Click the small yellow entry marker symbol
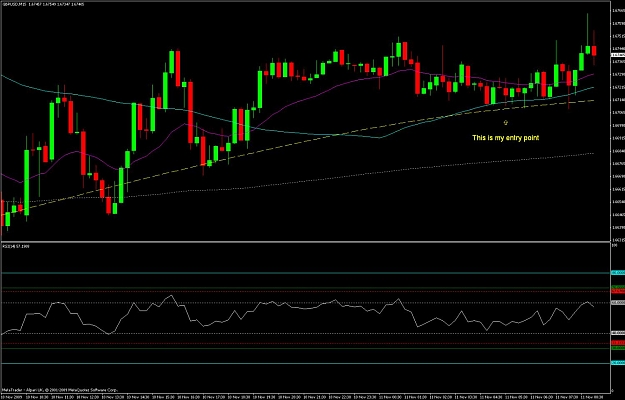 tap(505, 122)
